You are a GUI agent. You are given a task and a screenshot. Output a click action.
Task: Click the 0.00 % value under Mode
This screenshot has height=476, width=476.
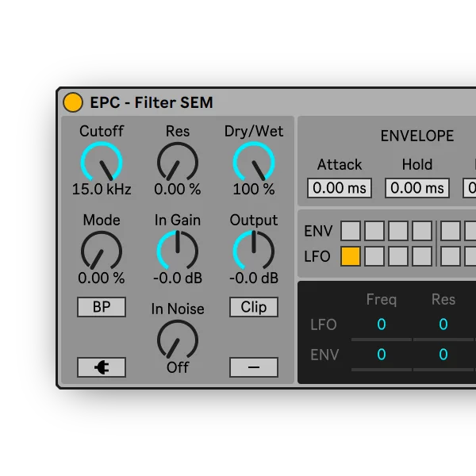(x=102, y=278)
